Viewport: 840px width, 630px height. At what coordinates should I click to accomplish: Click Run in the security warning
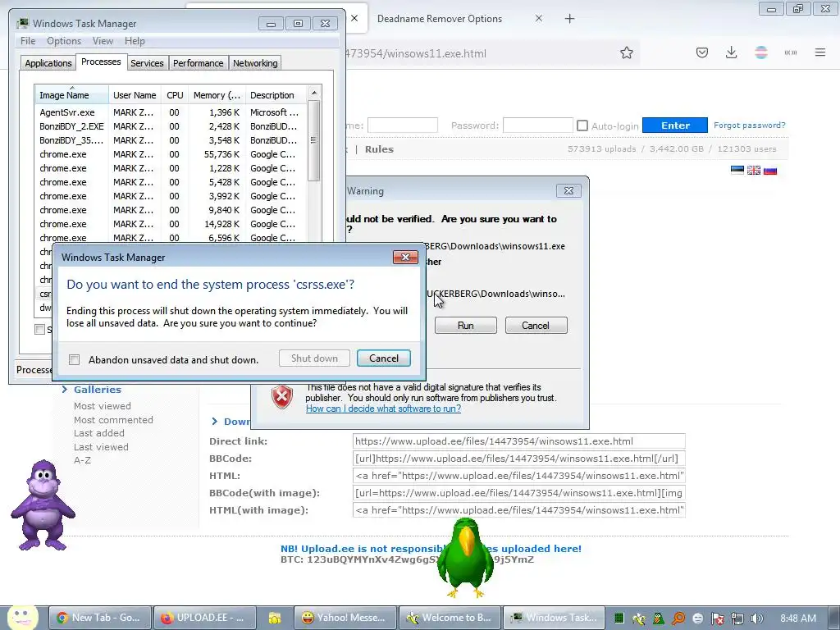466,325
